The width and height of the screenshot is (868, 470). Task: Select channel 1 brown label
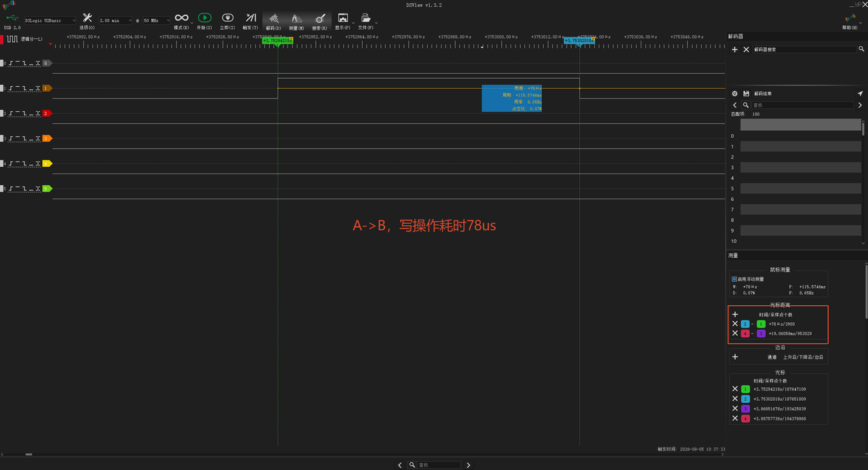tap(47, 88)
